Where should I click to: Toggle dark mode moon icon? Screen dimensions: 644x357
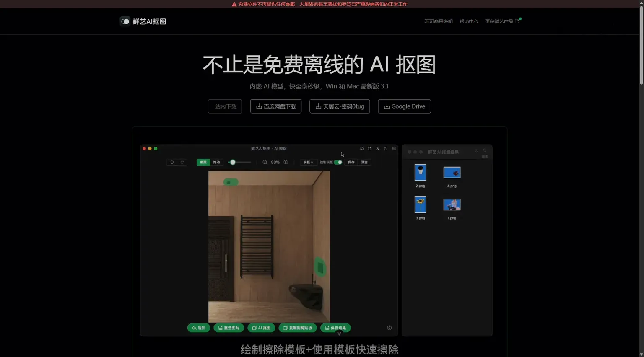386,149
